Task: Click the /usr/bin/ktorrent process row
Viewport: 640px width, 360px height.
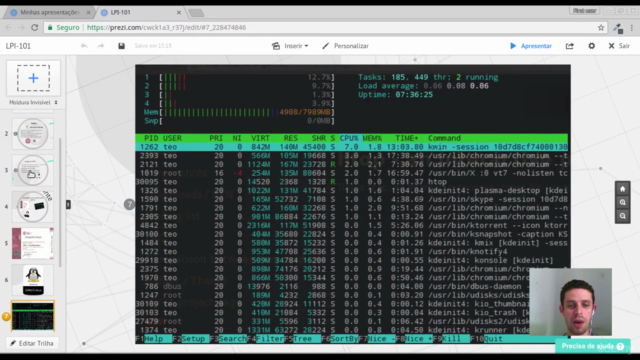Action: [351, 225]
